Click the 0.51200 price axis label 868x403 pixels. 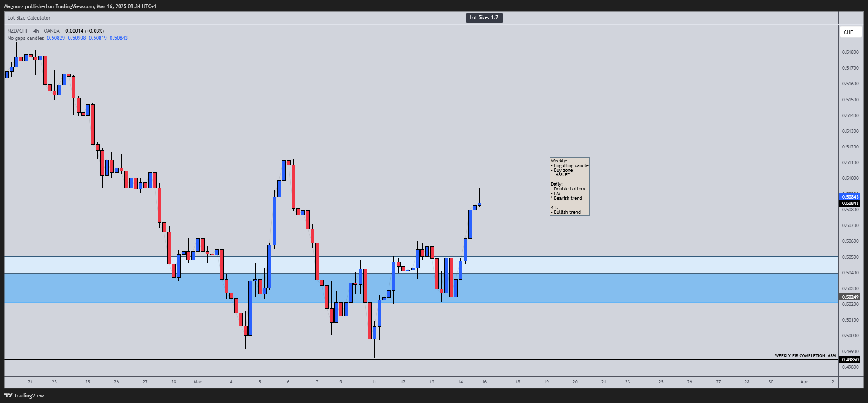point(850,147)
